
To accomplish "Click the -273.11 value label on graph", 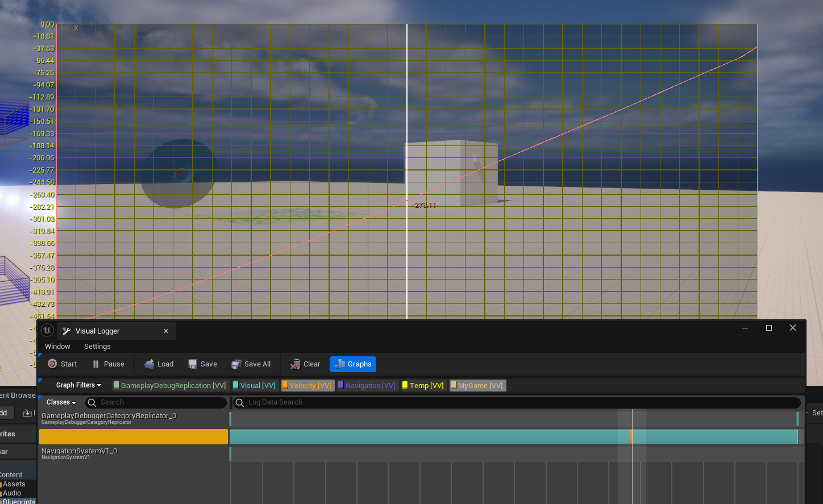I will pyautogui.click(x=425, y=205).
